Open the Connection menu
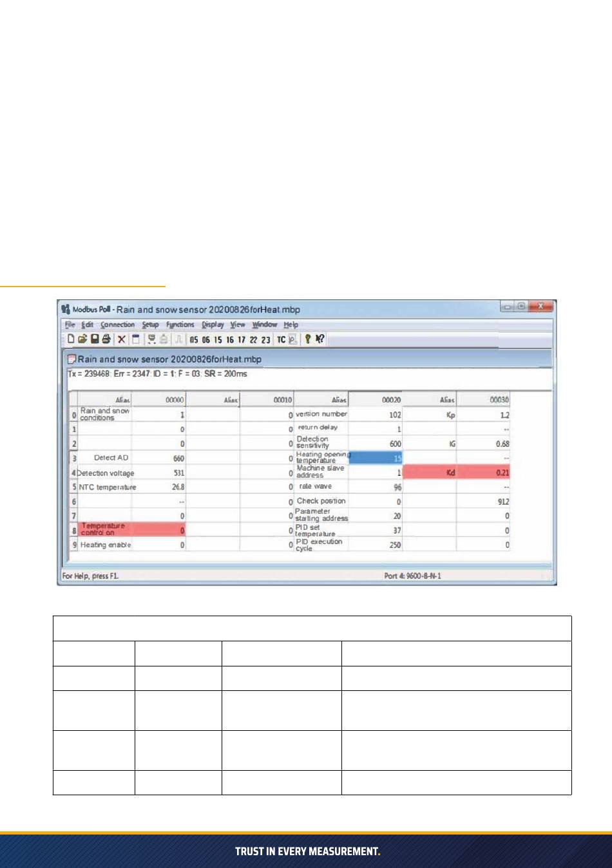 (118, 325)
